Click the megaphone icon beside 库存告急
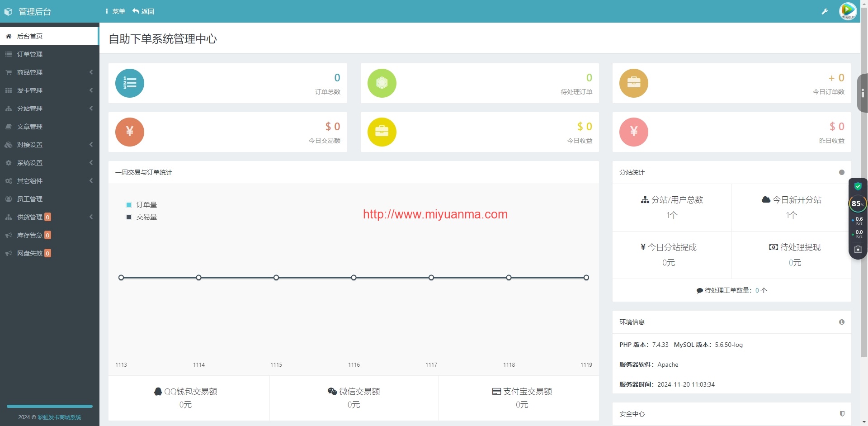 pos(9,235)
